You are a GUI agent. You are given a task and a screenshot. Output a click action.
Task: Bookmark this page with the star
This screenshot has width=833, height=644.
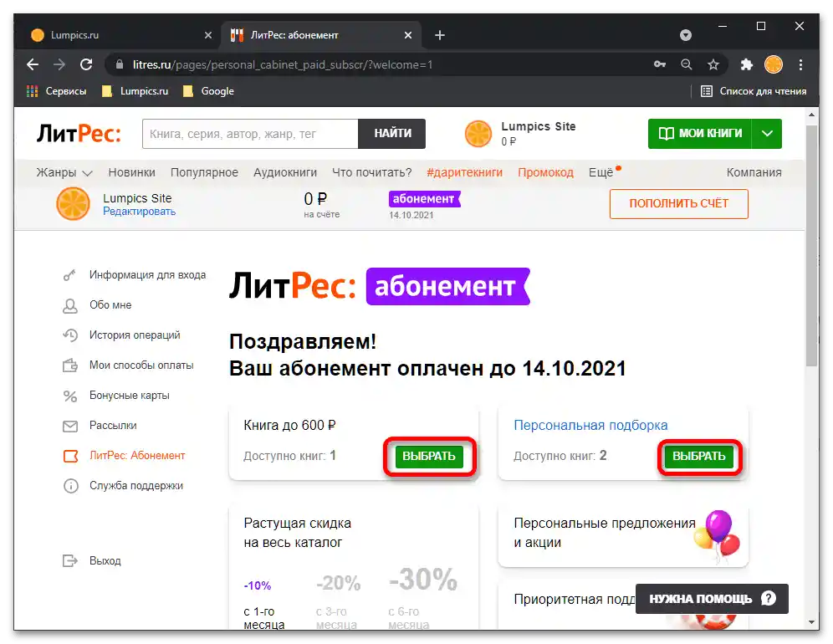coord(713,65)
